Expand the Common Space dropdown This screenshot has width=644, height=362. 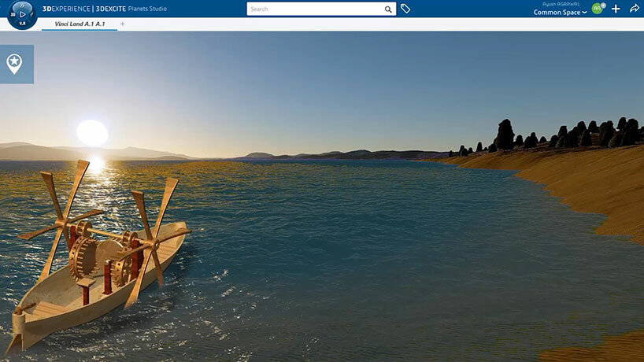click(x=561, y=13)
